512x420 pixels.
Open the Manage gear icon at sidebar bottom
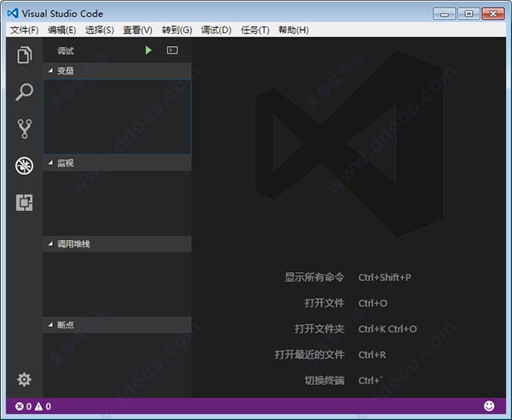click(24, 380)
